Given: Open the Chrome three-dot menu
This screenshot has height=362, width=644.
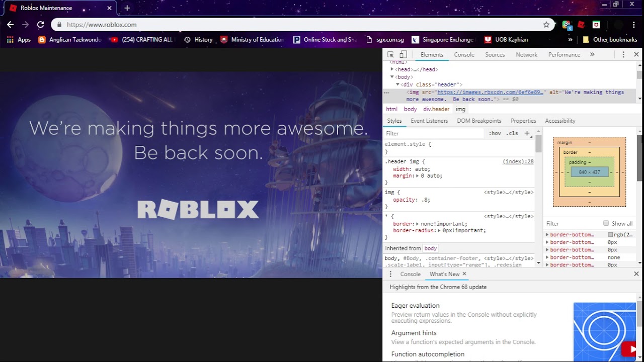Looking at the screenshot, I should tap(633, 24).
